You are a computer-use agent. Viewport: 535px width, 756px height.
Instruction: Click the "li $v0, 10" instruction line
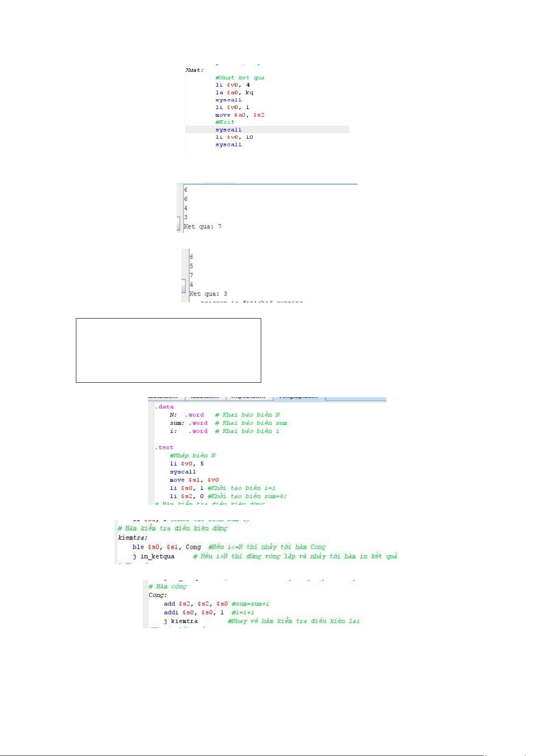(x=234, y=137)
